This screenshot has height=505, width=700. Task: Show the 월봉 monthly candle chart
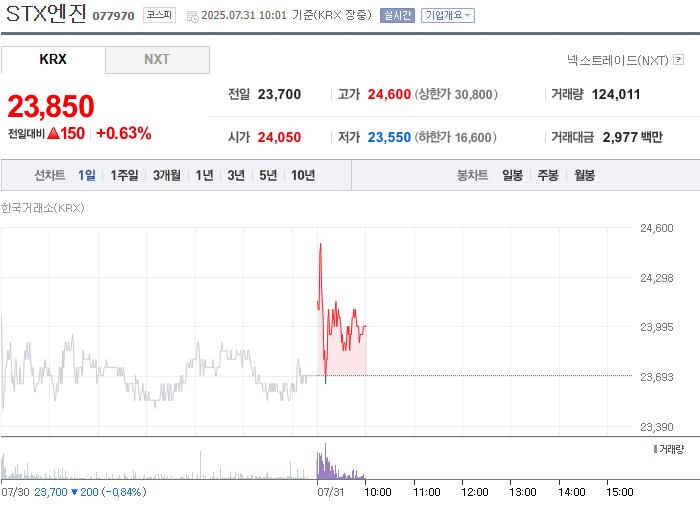coord(584,175)
